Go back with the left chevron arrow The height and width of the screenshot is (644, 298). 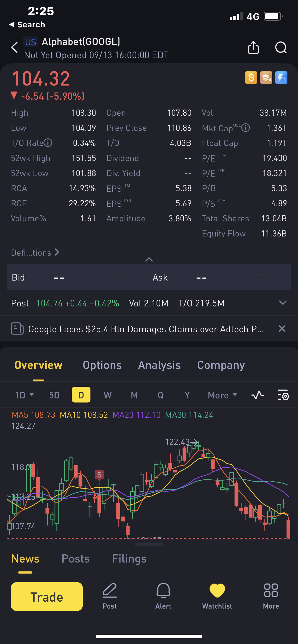click(15, 47)
